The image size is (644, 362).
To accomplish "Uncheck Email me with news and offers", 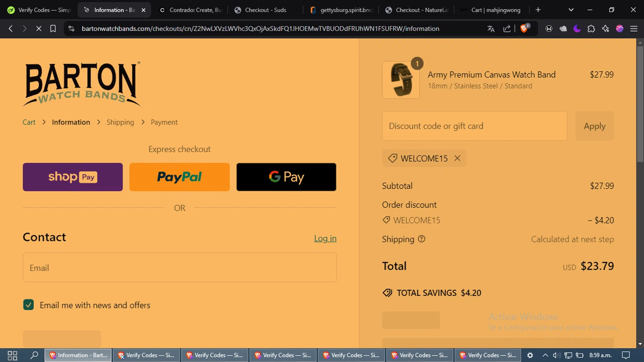I will pyautogui.click(x=28, y=305).
